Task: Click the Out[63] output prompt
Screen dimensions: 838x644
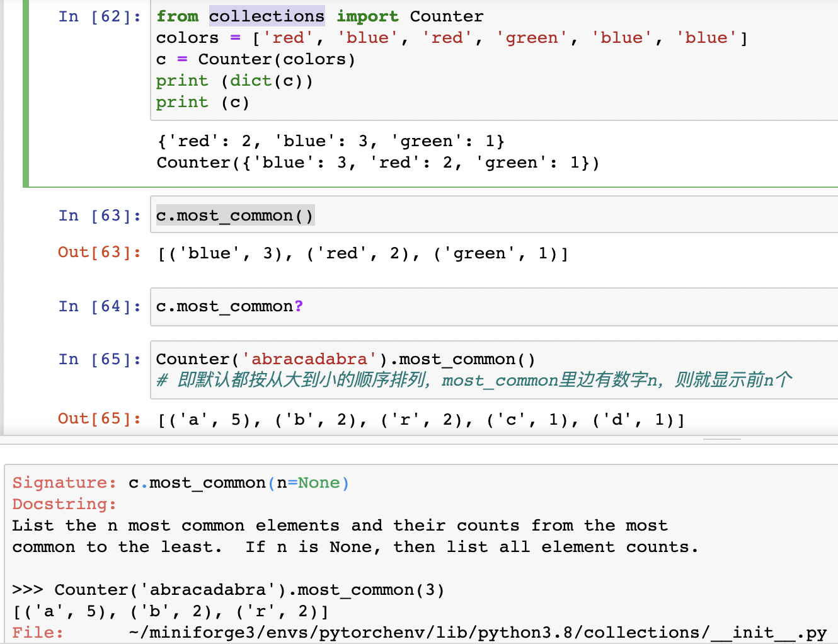Action: coord(100,252)
